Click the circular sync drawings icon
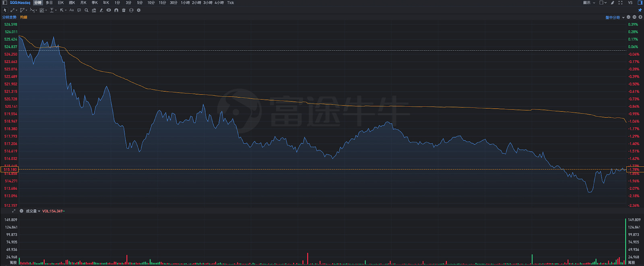Image resolution: width=644 pixels, height=266 pixels. (131, 10)
